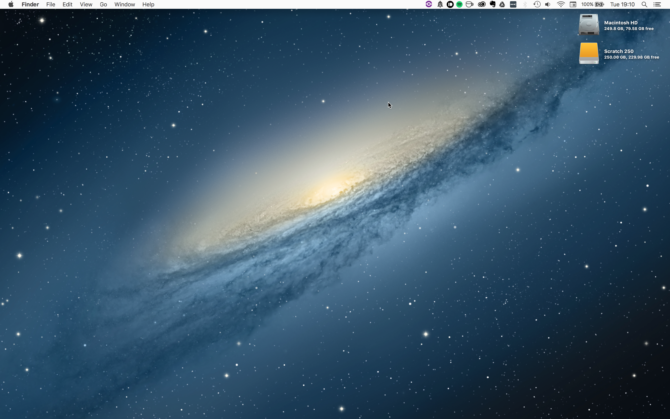The width and height of the screenshot is (670, 419).
Task: Select the Macintosh HD drive icon
Action: [589, 24]
